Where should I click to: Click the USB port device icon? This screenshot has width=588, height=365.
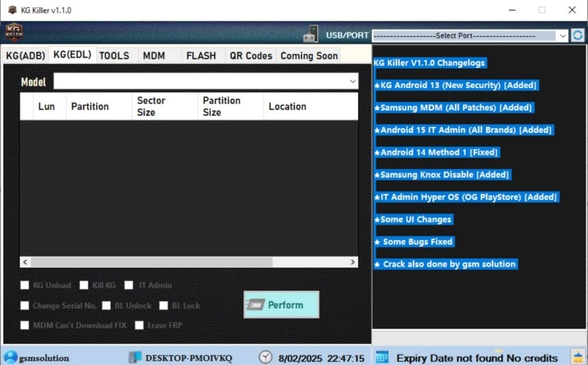[x=311, y=34]
